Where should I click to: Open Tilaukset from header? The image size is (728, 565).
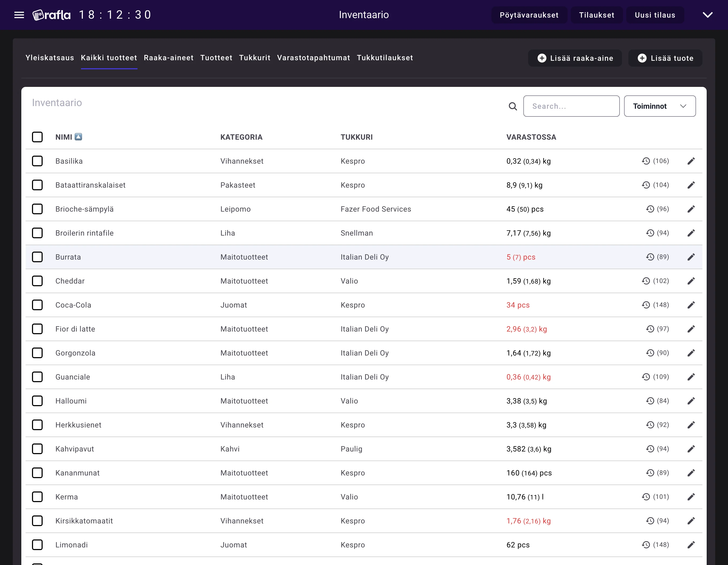[x=596, y=15]
